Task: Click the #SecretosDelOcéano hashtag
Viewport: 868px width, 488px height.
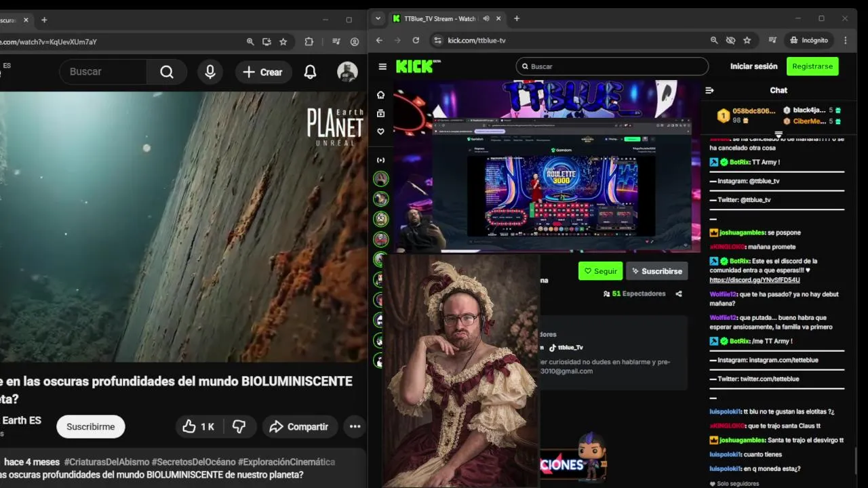Action: point(194,462)
